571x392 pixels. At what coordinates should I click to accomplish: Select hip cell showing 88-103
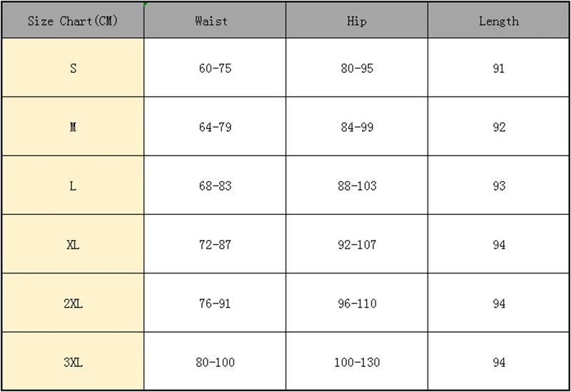click(x=357, y=185)
